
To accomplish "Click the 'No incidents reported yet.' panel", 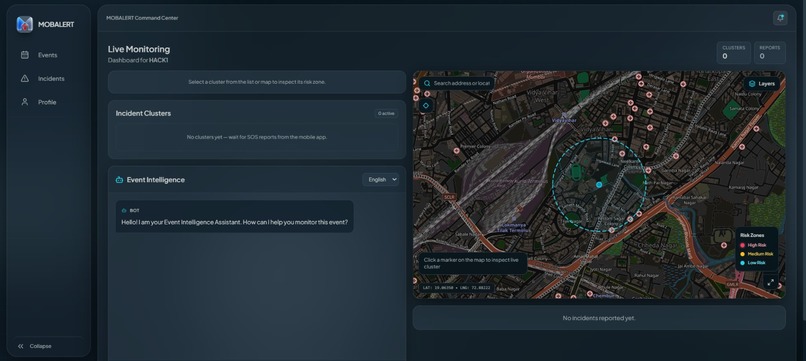I will pyautogui.click(x=599, y=318).
